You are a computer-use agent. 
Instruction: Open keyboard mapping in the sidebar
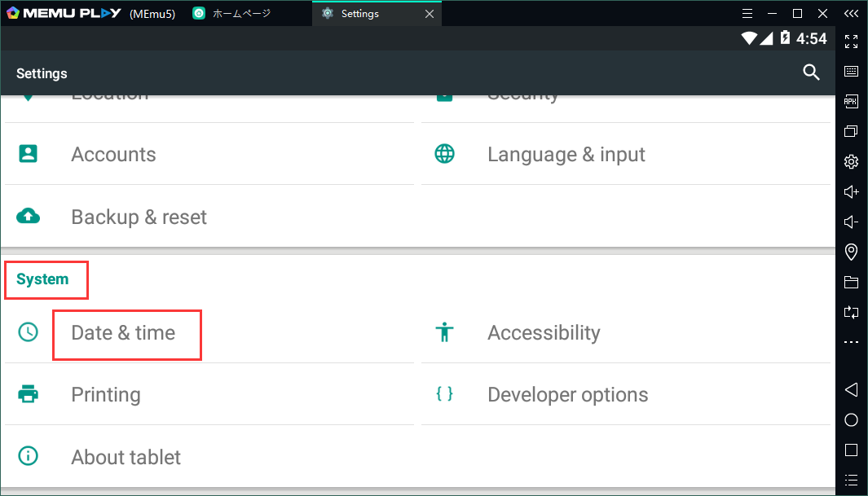coord(851,71)
